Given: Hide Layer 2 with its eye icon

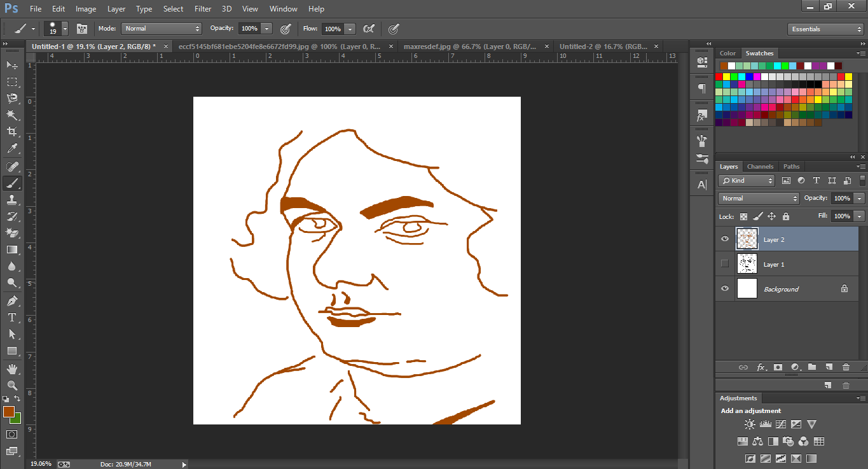Looking at the screenshot, I should point(724,239).
